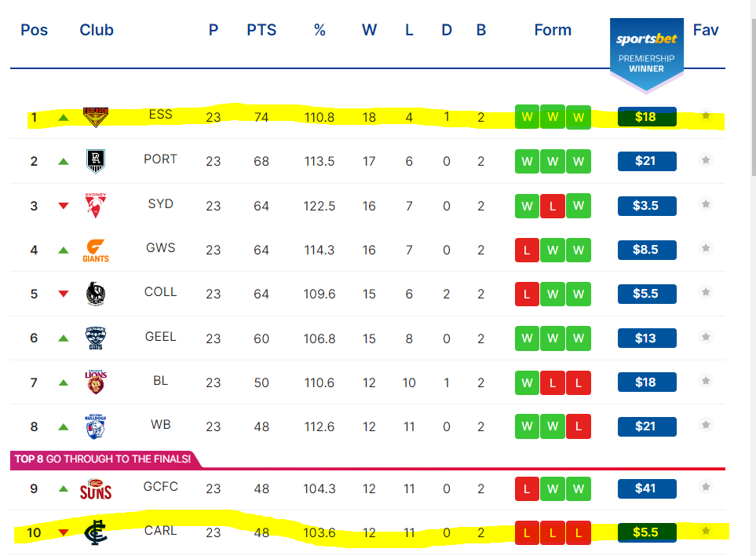Select the Carlton club logo
The height and width of the screenshot is (556, 756).
click(x=96, y=532)
